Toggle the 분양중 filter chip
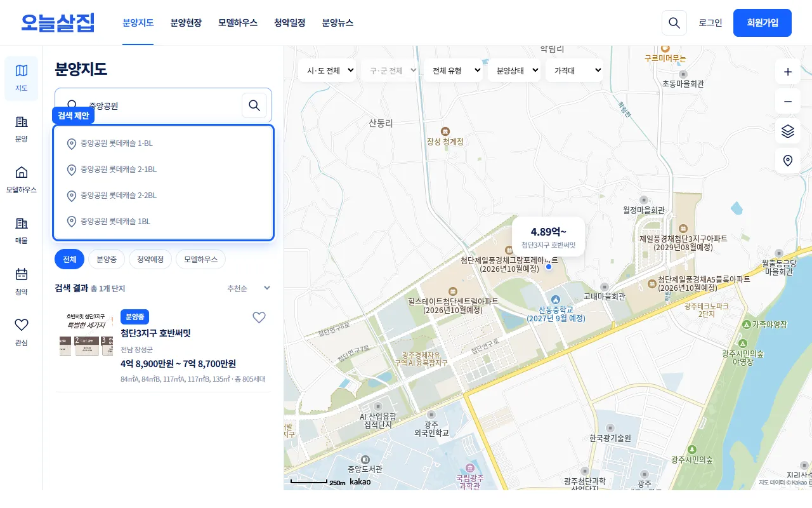 (x=107, y=259)
